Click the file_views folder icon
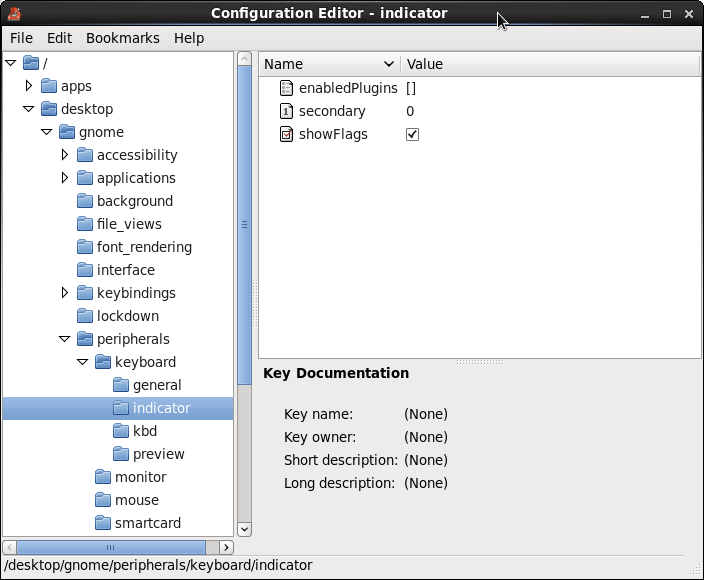Image resolution: width=704 pixels, height=580 pixels. (85, 224)
